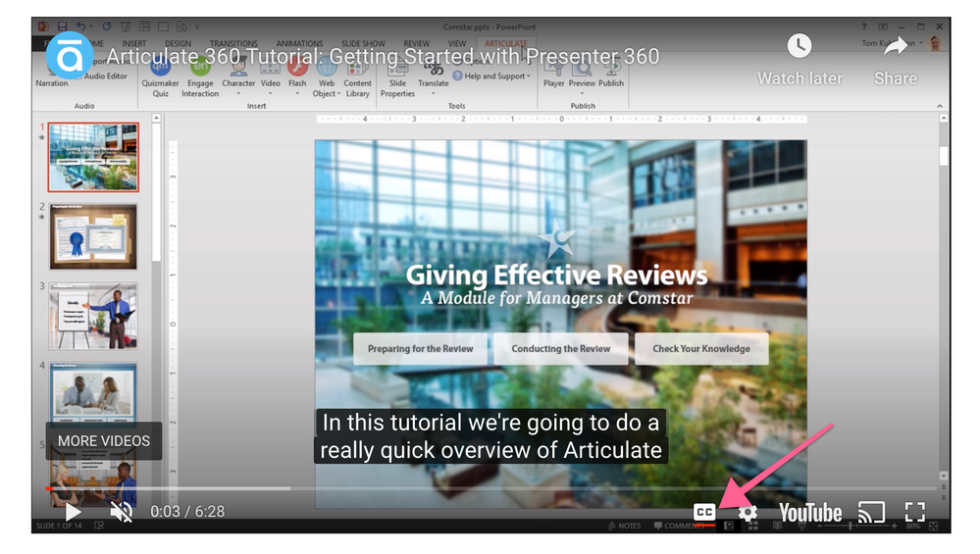Click the MORE VIDEOS button
Viewport: 980px width, 554px height.
click(104, 441)
